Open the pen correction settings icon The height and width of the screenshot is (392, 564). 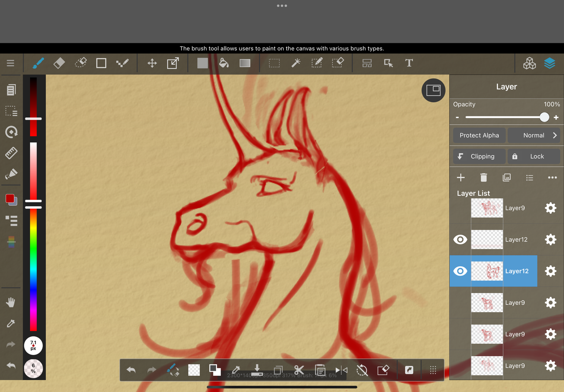pyautogui.click(x=11, y=174)
